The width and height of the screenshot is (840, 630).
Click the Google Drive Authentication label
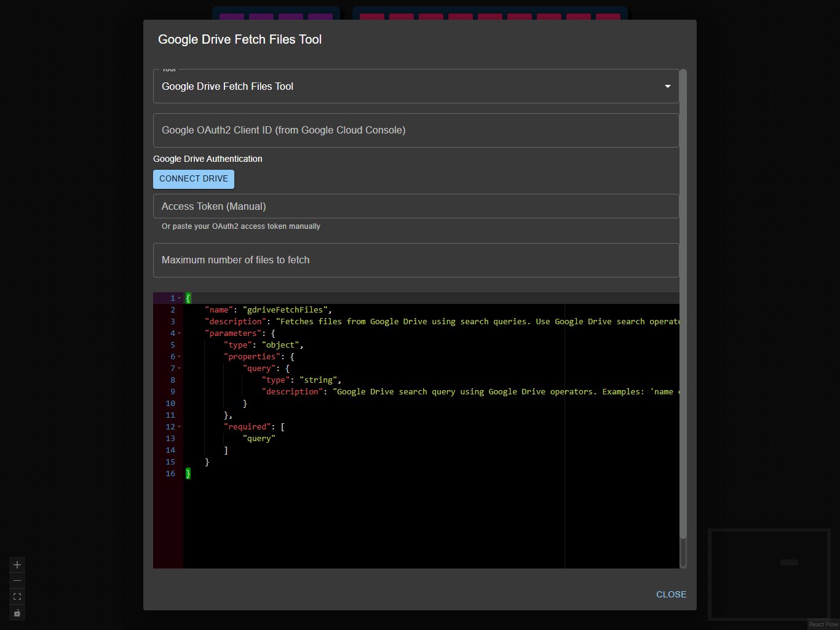pyautogui.click(x=208, y=159)
